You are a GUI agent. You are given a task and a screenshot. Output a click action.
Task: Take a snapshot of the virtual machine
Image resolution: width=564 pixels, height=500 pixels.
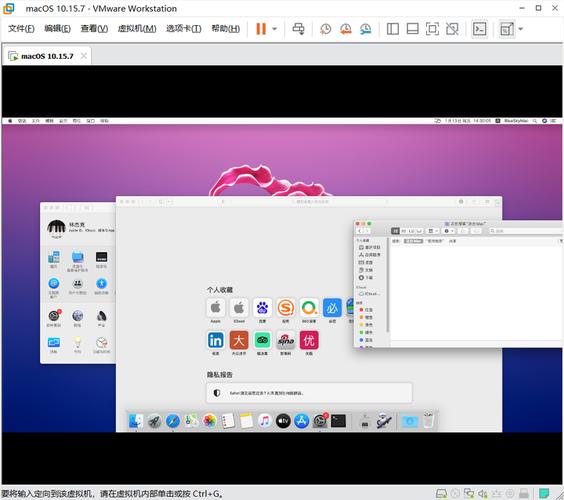(326, 29)
